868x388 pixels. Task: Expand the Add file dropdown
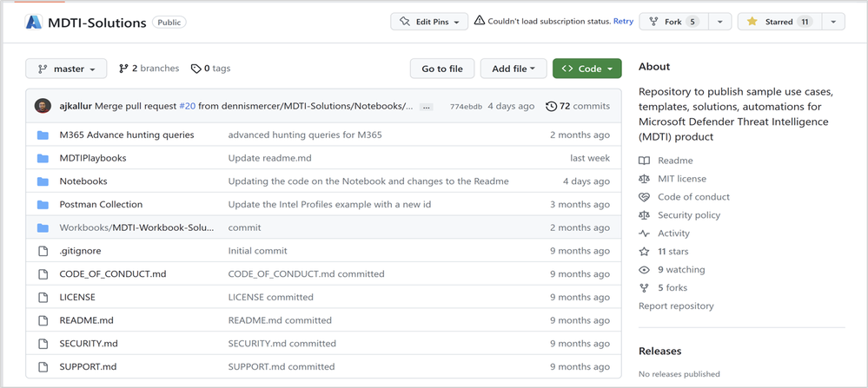514,69
